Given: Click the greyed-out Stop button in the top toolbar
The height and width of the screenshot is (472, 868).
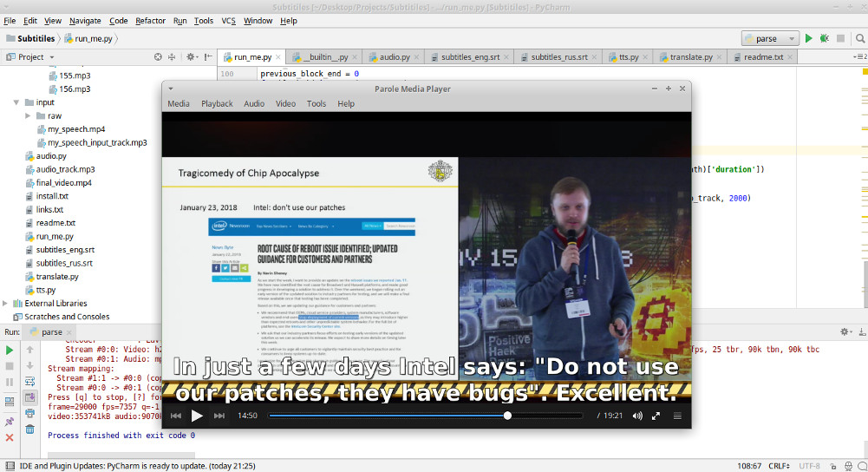Looking at the screenshot, I should (840, 38).
